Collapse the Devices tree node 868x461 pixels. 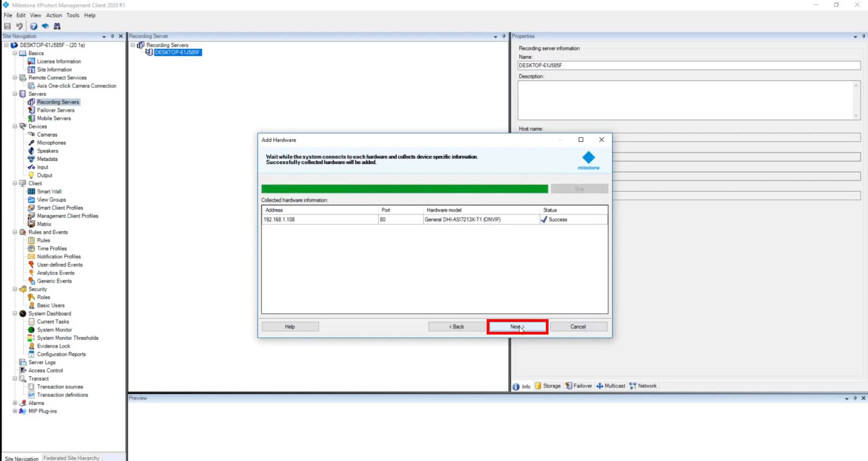point(15,126)
